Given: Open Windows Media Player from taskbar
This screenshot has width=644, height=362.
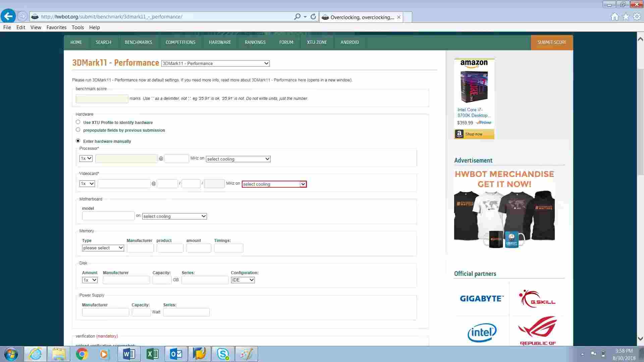Looking at the screenshot, I should pos(105,354).
